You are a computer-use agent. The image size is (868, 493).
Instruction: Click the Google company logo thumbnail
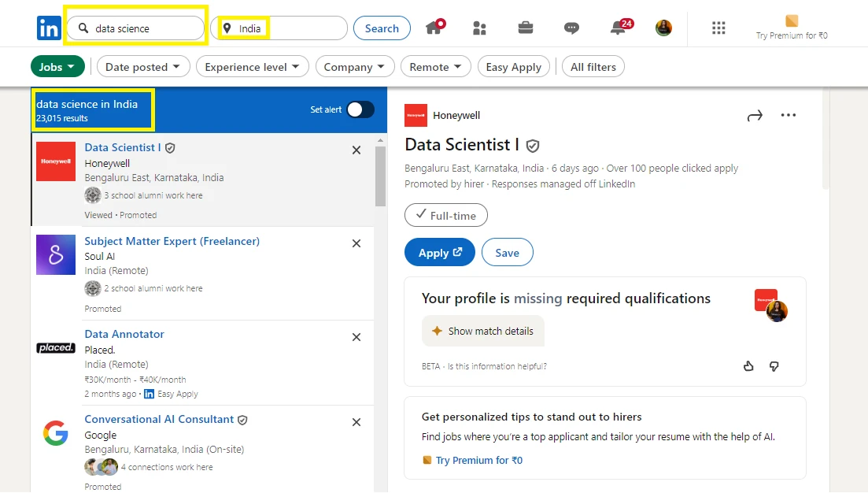point(56,433)
